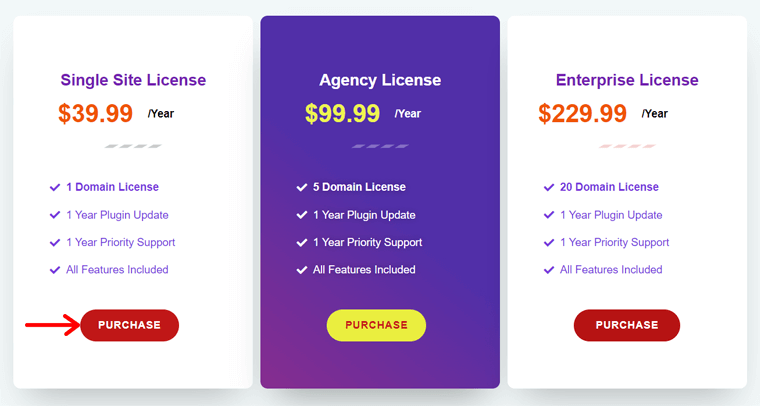Click checkmark beside 1 Domain License

coord(55,187)
